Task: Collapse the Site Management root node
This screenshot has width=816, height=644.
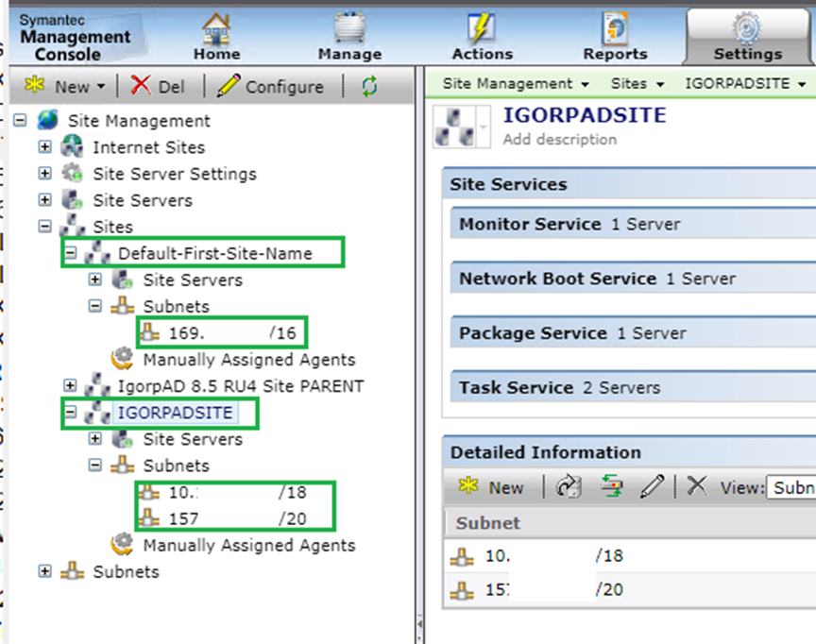Action: pyautogui.click(x=20, y=121)
